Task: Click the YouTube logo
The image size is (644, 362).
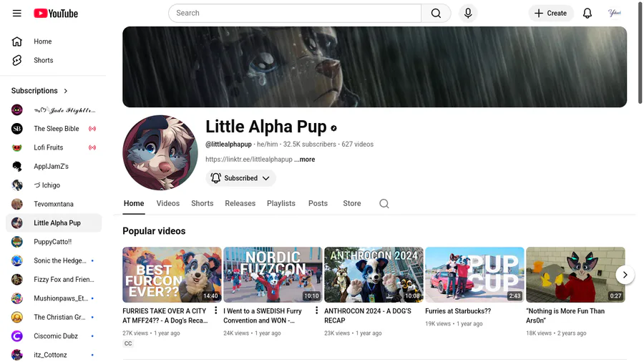Action: 56,14
